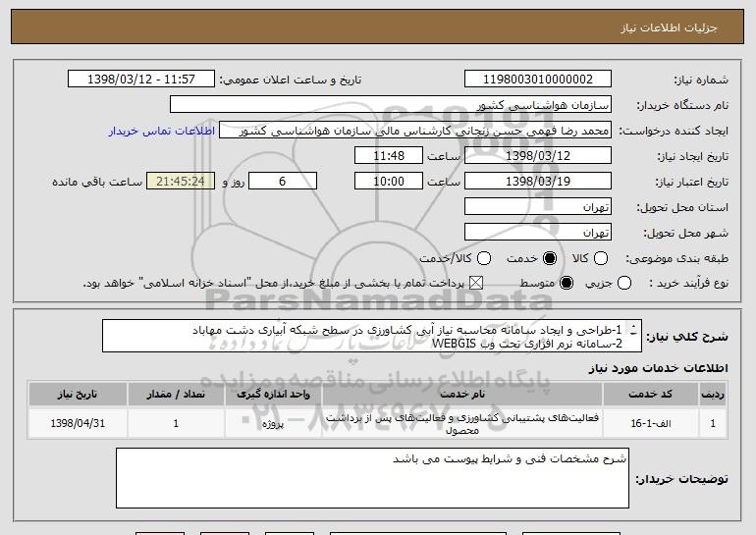
Task: Click the ردیف column header
Action: click(x=713, y=395)
